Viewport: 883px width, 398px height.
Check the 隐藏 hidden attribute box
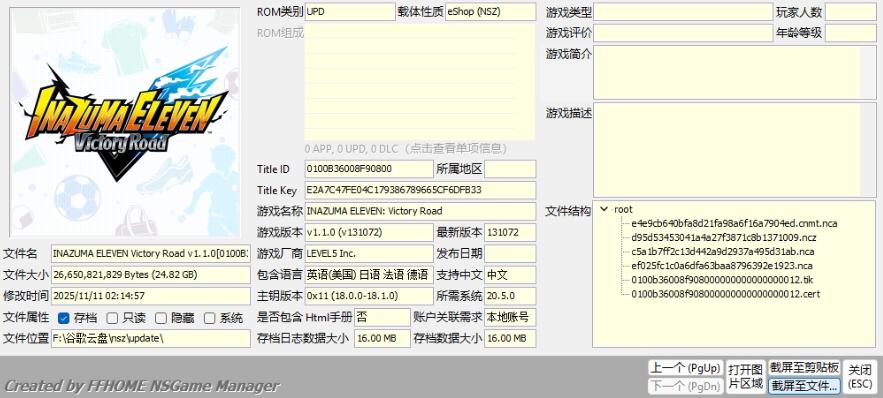click(x=161, y=318)
